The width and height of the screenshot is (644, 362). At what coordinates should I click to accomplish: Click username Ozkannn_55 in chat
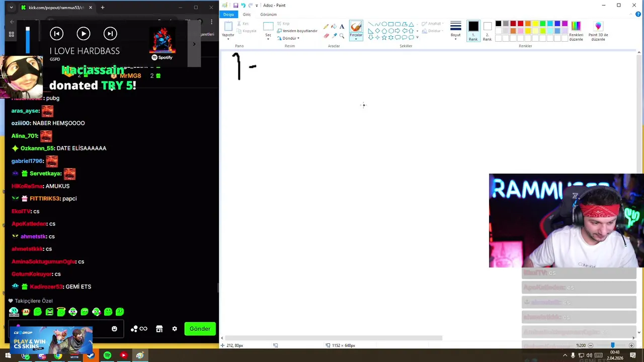37,148
